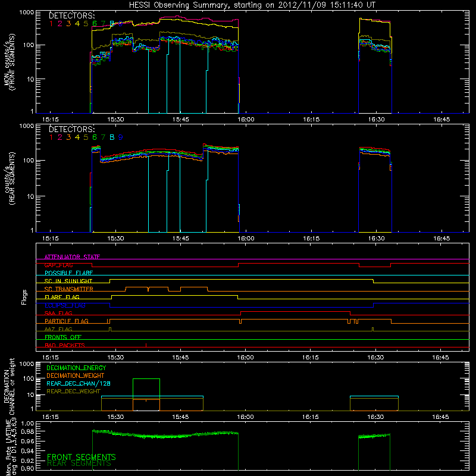Click the FLARE_FLAG label
The width and height of the screenshot is (476, 476).
click(62, 297)
